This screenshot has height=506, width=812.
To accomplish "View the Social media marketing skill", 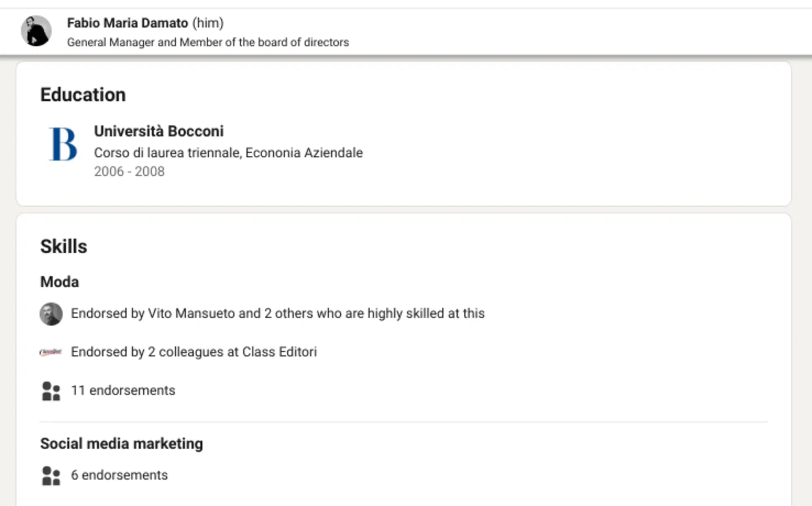I will click(121, 443).
